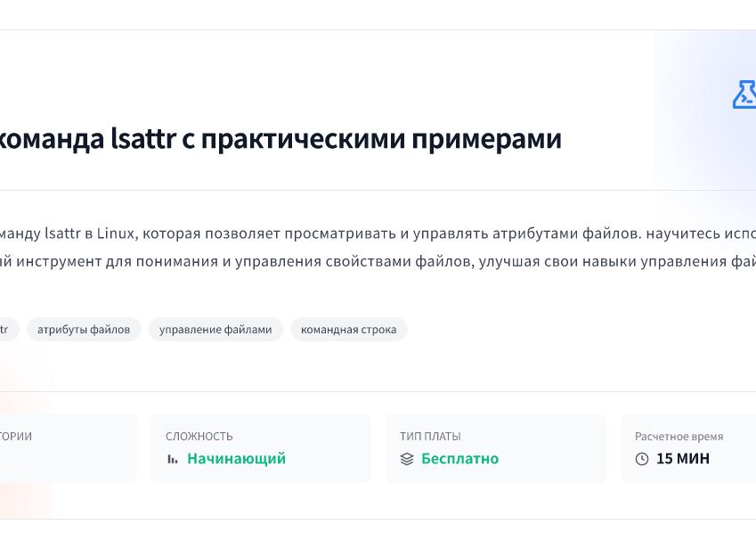Image resolution: width=756 pixels, height=549 pixels.
Task: Click the Расчетное время heading label
Action: click(678, 436)
